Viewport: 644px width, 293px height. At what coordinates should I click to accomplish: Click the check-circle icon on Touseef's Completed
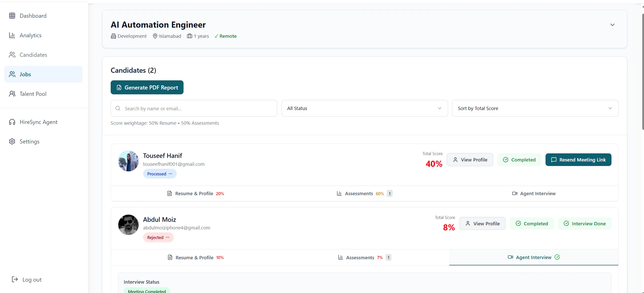pyautogui.click(x=506, y=160)
